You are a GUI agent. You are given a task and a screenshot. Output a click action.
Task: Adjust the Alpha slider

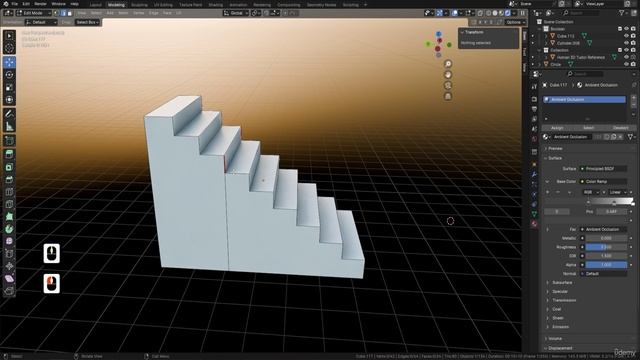(606, 265)
